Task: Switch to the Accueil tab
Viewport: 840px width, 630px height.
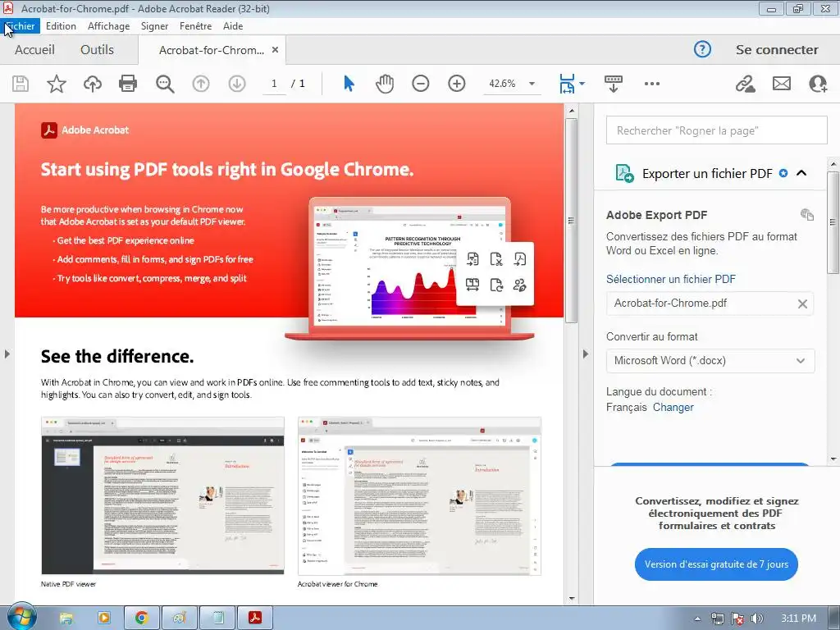Action: 34,49
